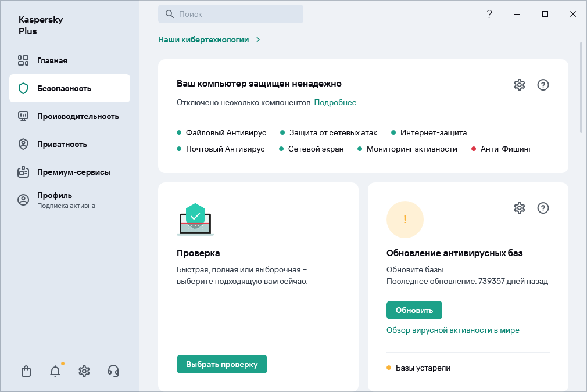Expand Наши кибертехнологии chevron link

point(259,39)
